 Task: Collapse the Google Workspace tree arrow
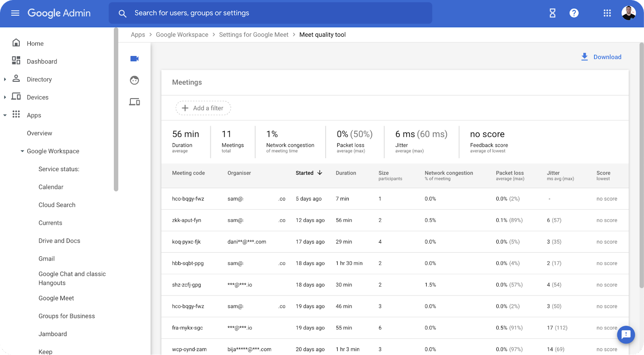point(22,151)
